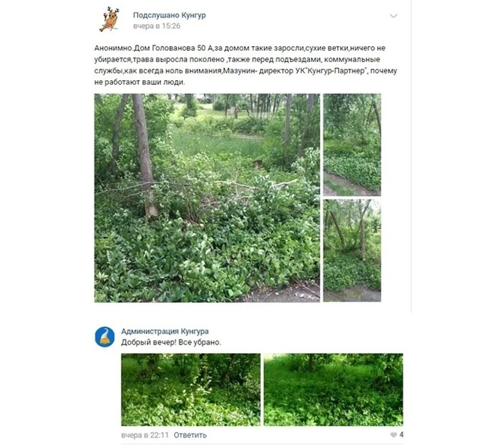Open the Администрация Кунгура profile name
The image size is (501, 448).
165,331
